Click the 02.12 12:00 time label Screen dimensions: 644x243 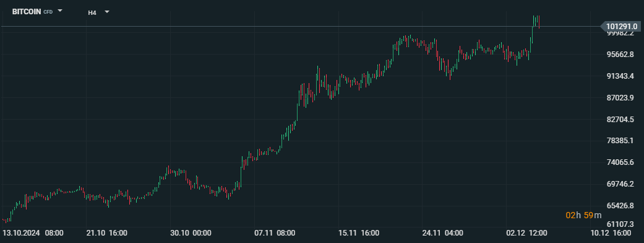[527, 233]
